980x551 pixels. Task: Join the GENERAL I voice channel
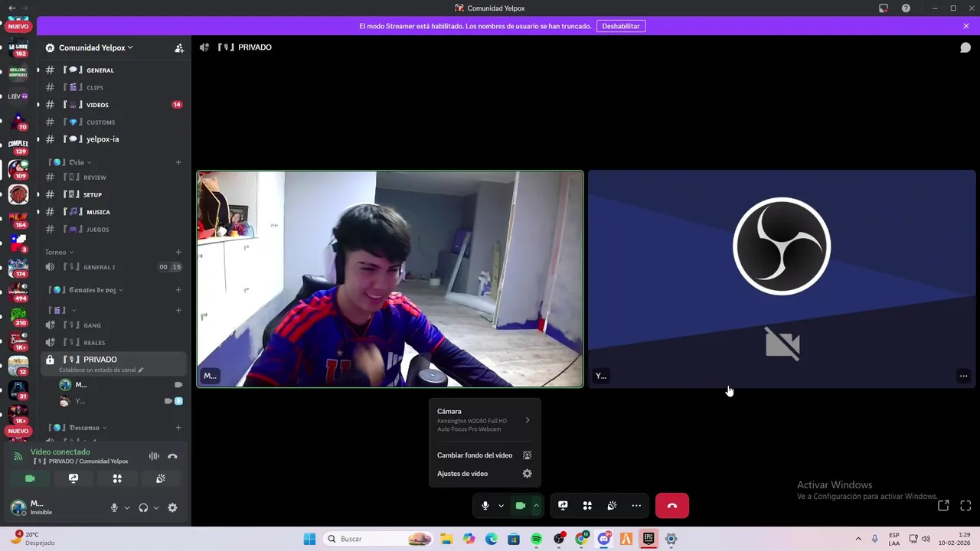113,267
